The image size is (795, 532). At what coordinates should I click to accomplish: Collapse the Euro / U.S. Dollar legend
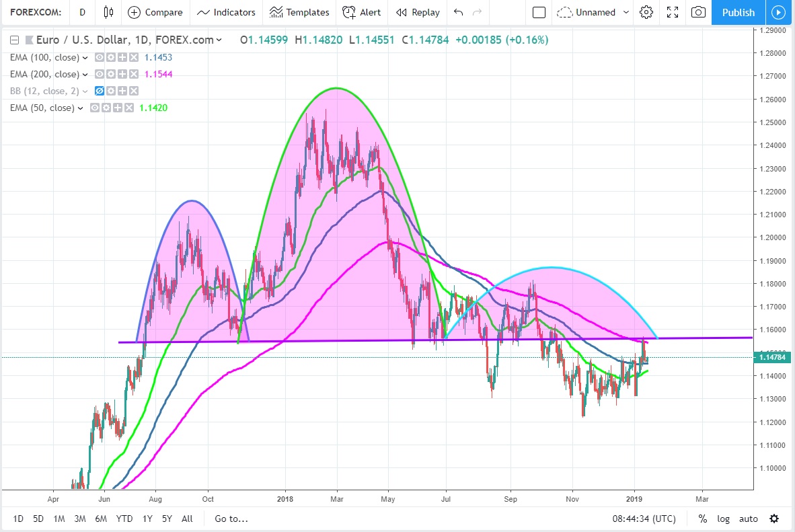click(x=15, y=40)
